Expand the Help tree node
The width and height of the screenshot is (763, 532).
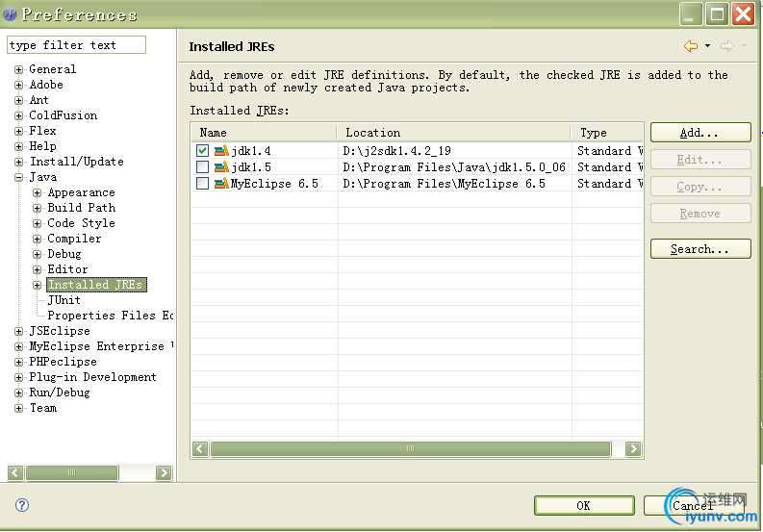click(18, 146)
